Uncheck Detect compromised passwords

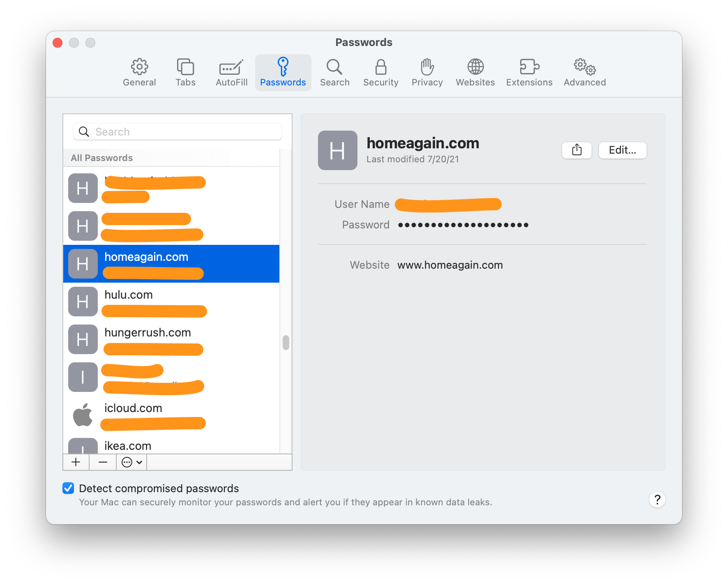tap(68, 488)
